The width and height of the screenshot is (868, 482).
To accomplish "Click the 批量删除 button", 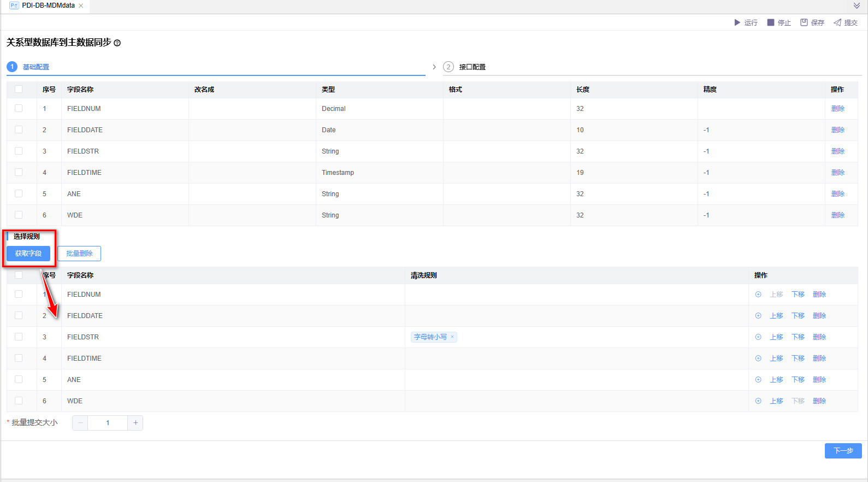I will coord(79,254).
